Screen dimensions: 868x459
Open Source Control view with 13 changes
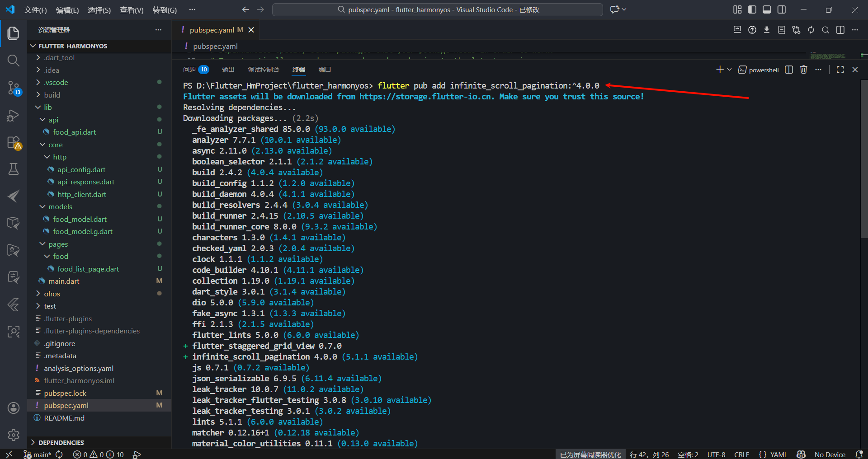14,88
